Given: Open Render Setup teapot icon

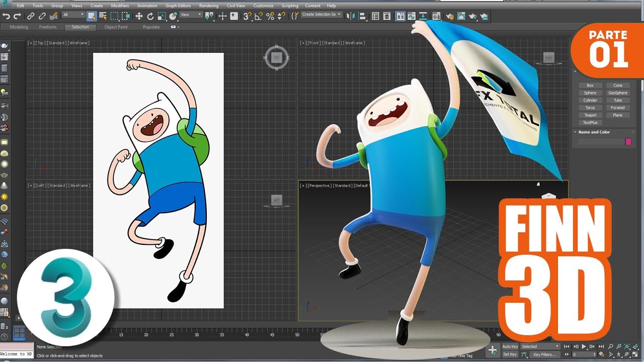Looking at the screenshot, I should click(450, 16).
